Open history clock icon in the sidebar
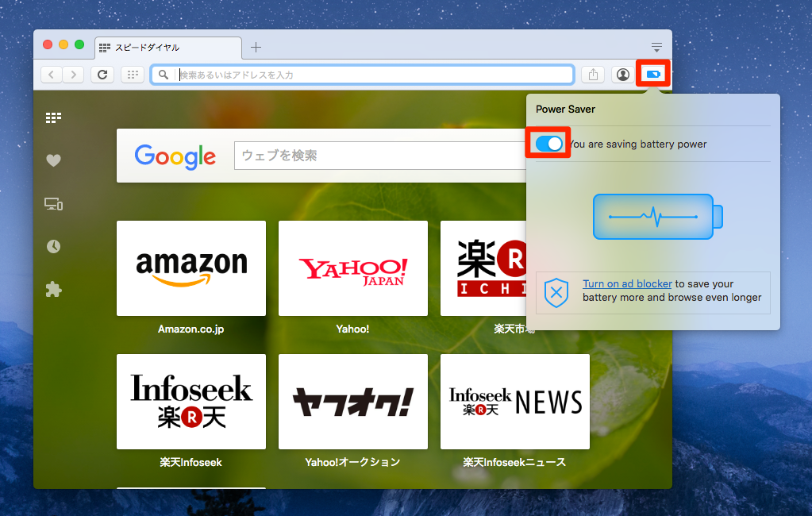812x516 pixels. (53, 247)
